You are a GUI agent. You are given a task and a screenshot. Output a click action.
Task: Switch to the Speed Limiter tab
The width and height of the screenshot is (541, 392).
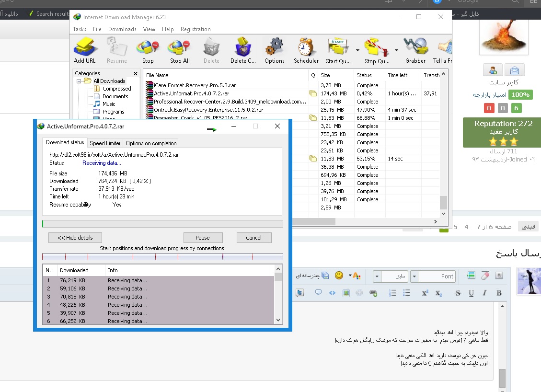coord(105,143)
